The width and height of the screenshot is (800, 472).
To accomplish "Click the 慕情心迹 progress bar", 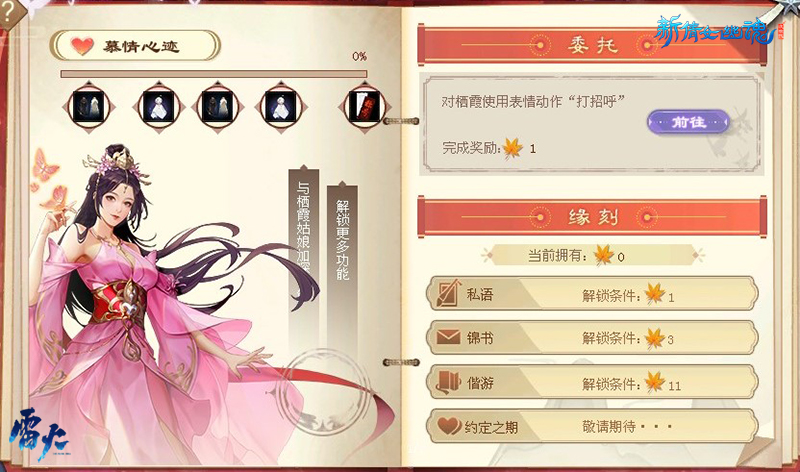I will (214, 74).
